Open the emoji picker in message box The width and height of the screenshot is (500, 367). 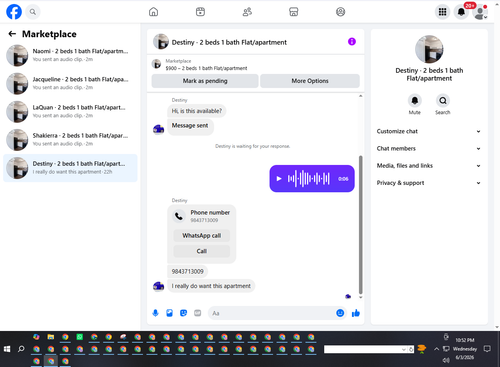point(340,313)
